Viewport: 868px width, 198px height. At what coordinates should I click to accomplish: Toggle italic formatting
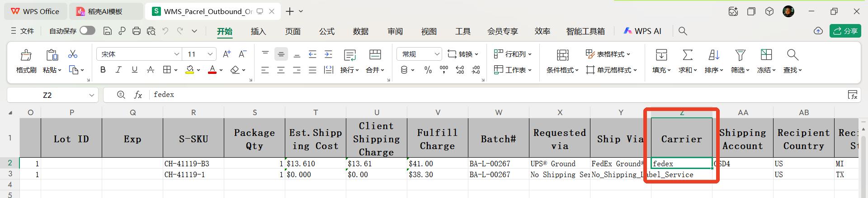point(118,70)
